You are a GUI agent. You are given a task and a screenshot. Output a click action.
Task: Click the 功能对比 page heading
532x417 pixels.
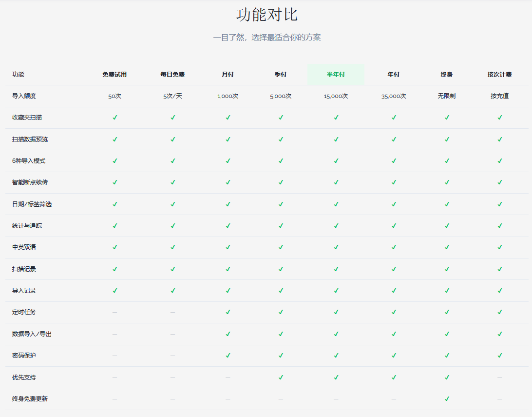point(266,15)
